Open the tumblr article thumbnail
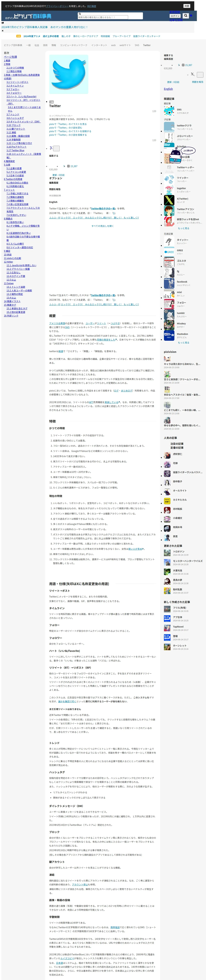This screenshot has width=206, height=980. (169, 315)
